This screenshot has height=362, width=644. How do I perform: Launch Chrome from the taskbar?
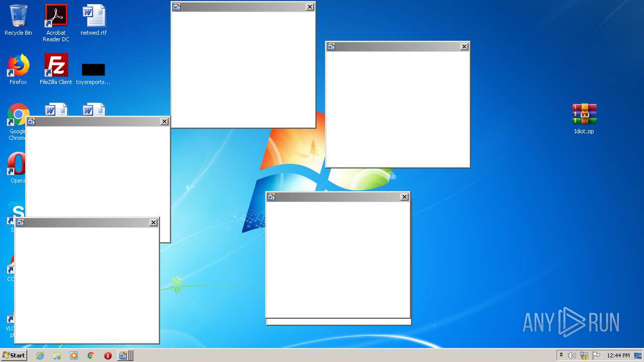(x=91, y=355)
